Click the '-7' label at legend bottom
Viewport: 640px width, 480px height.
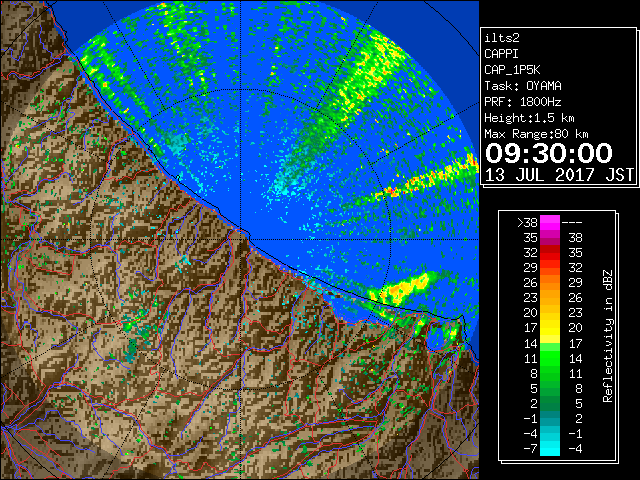click(530, 449)
